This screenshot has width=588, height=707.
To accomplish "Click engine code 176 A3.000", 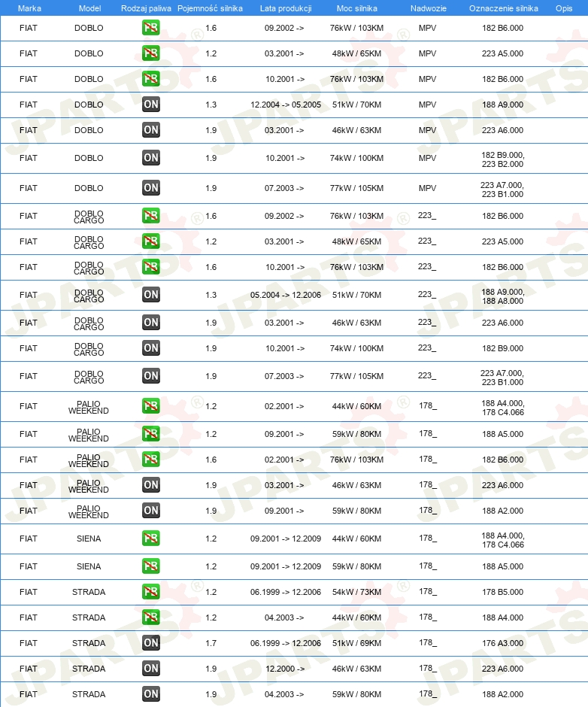I will [x=503, y=643].
